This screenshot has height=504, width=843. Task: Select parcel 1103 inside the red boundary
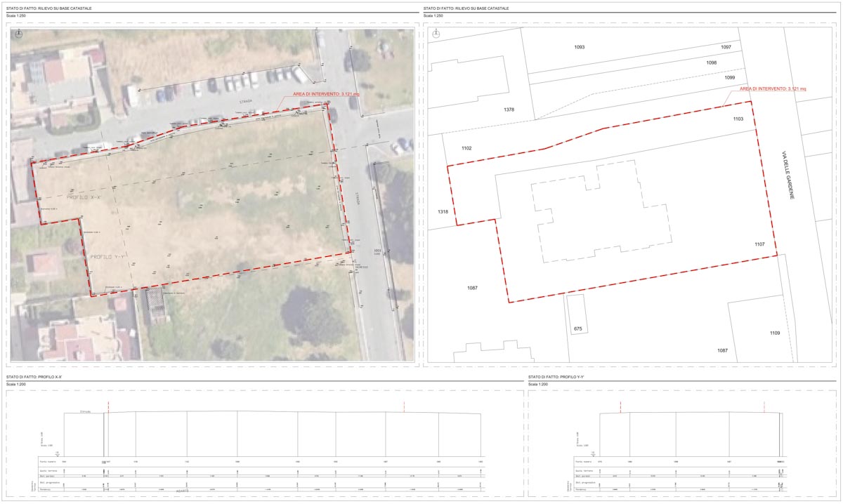click(x=738, y=119)
